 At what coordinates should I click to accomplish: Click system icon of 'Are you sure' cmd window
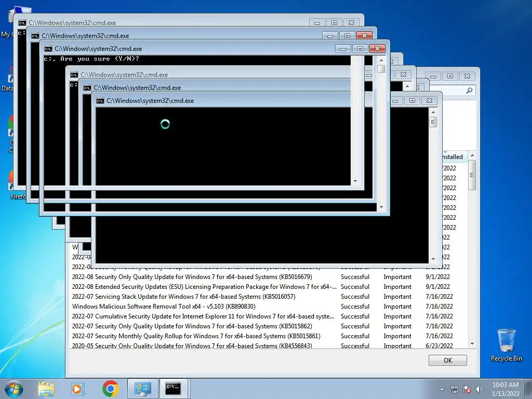pyautogui.click(x=48, y=49)
